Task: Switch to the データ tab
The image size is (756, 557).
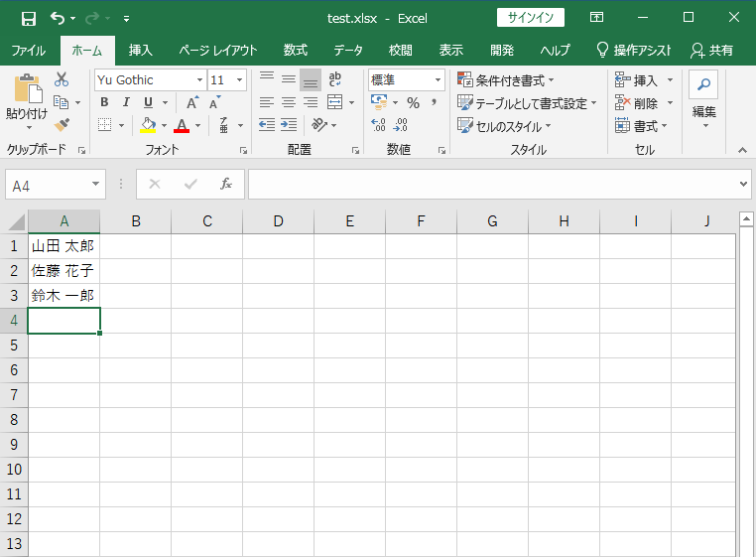Action: 348,51
